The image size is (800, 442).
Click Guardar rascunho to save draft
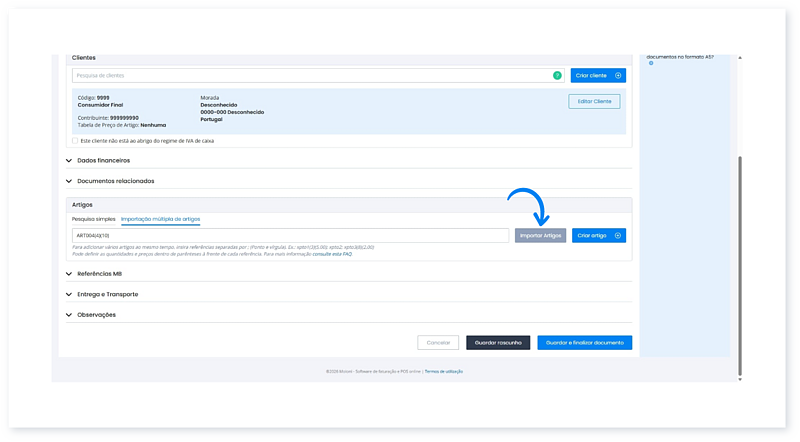pyautogui.click(x=497, y=342)
